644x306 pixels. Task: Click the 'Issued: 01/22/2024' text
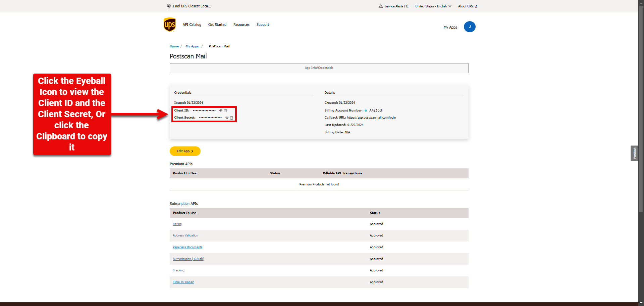(189, 103)
